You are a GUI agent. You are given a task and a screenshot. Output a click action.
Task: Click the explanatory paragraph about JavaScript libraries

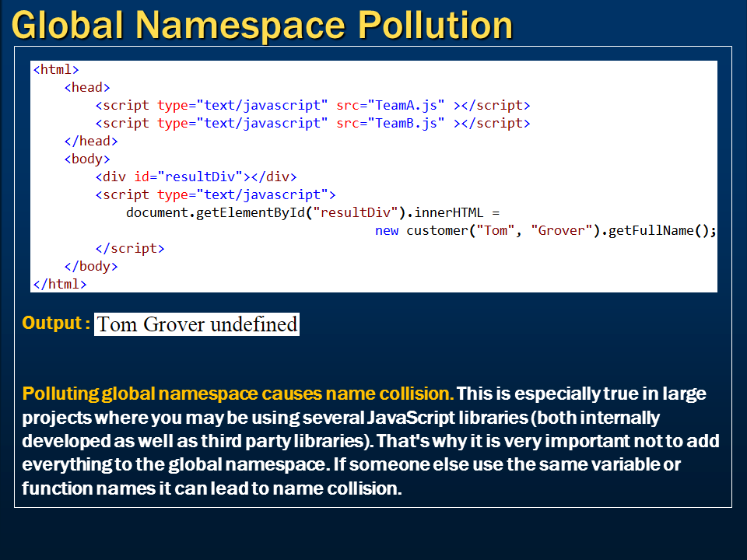pos(366,441)
